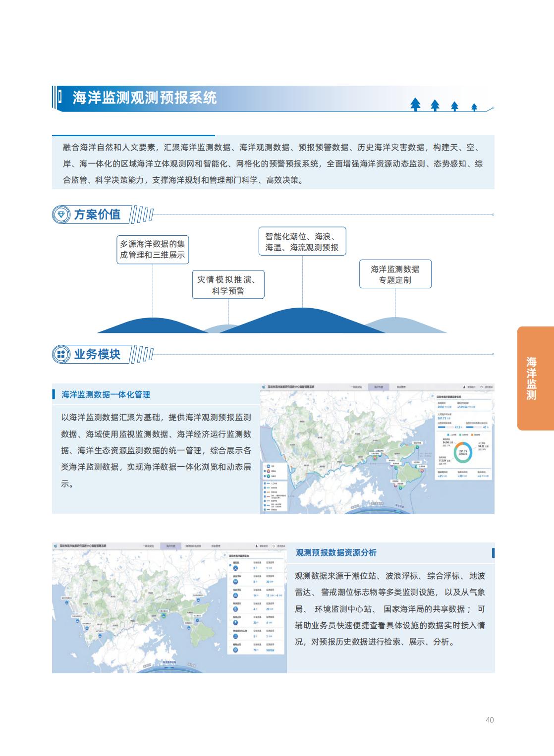This screenshot has width=554, height=756.
Task: Click the monitoring facilities map screenshot
Action: click(169, 607)
